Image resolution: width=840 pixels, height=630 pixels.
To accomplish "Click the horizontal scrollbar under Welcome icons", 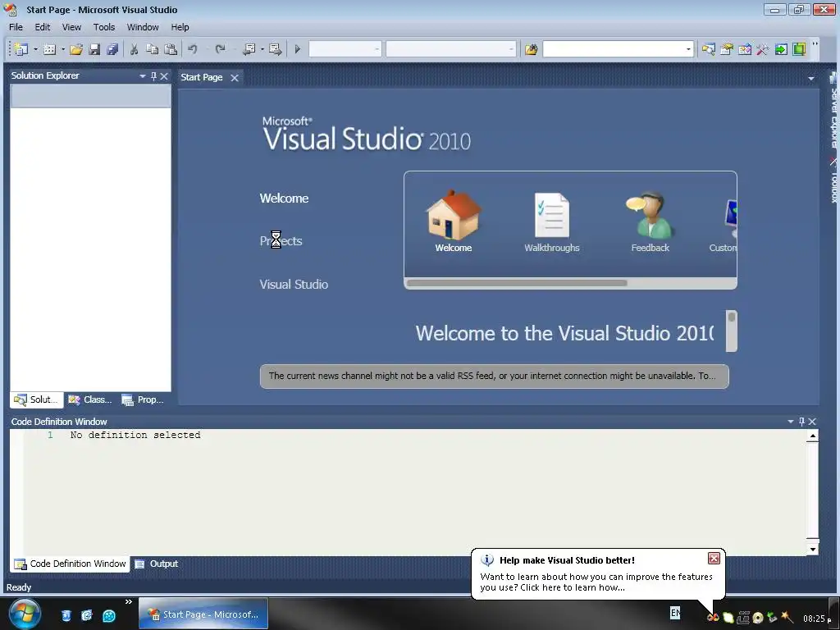I will (x=517, y=283).
